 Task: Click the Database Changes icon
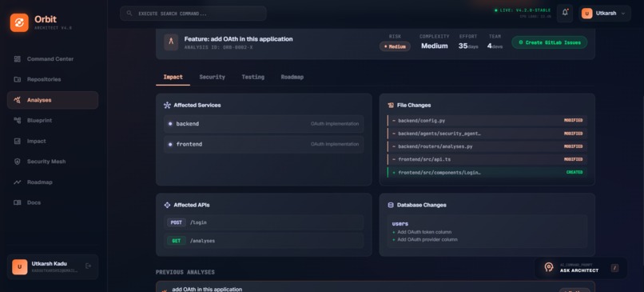pos(391,205)
